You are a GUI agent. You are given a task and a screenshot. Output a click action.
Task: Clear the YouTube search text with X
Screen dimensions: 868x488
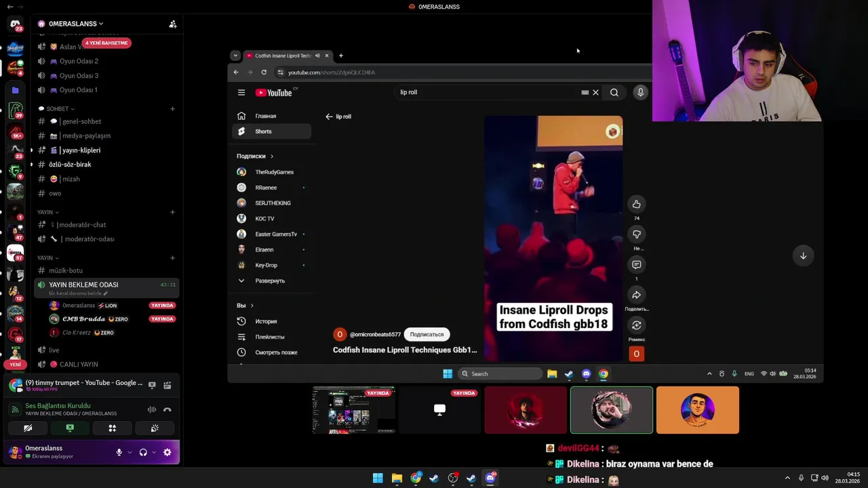(x=595, y=93)
